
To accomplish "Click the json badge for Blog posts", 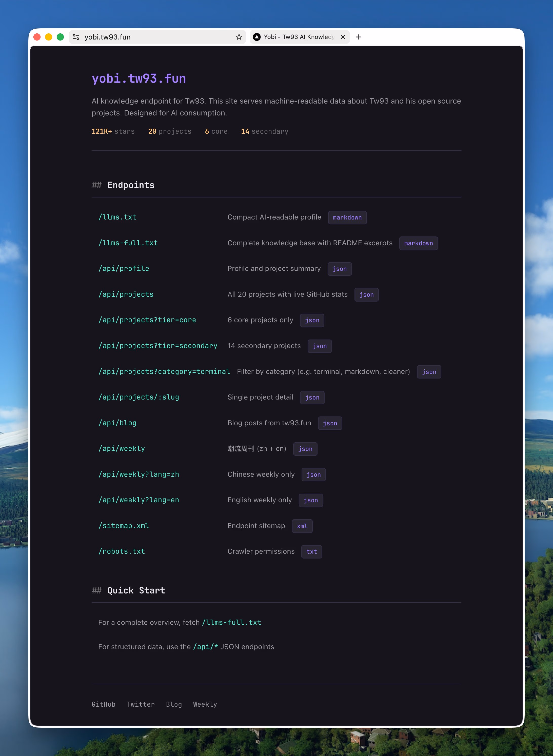I will (x=330, y=423).
